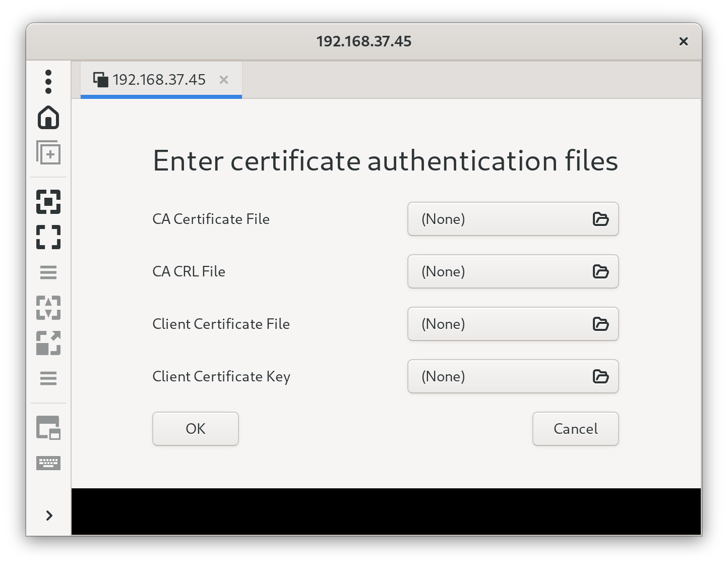Close the 192.168.37.45 tab

(x=224, y=80)
